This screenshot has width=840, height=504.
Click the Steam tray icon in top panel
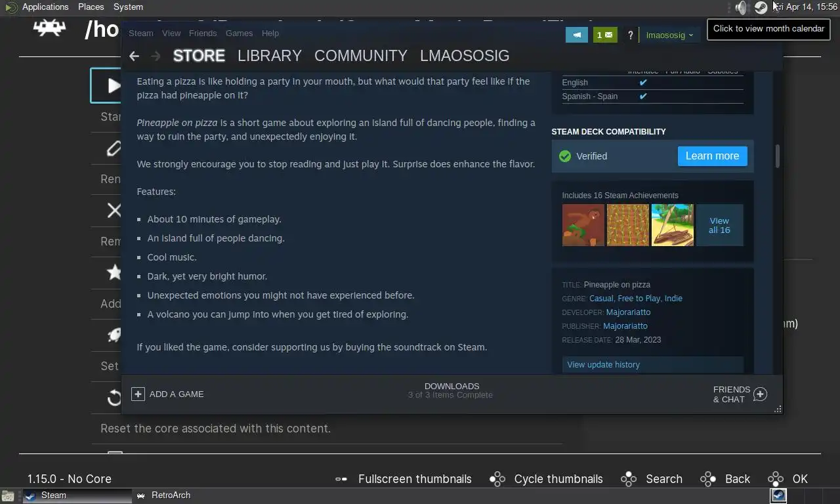[x=761, y=7]
